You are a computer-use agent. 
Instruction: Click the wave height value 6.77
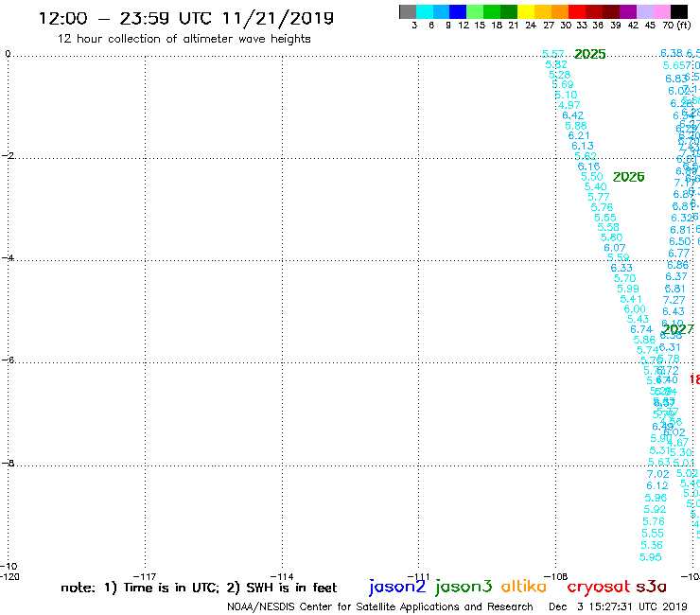click(x=679, y=254)
